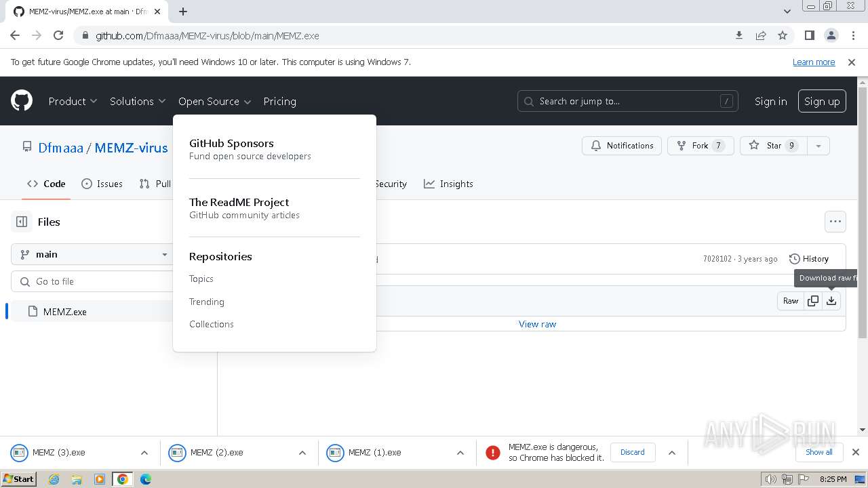This screenshot has width=868, height=488.
Task: Open the Chrome three-dot menu
Action: [852, 35]
